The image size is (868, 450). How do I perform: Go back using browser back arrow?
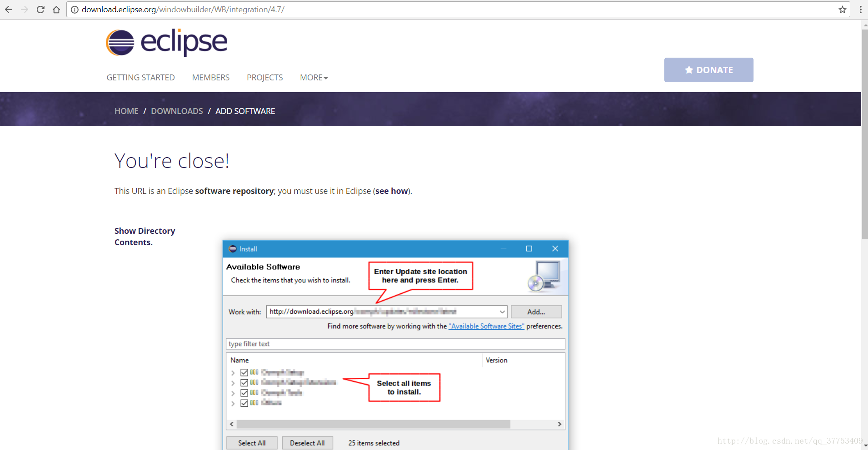click(x=9, y=10)
